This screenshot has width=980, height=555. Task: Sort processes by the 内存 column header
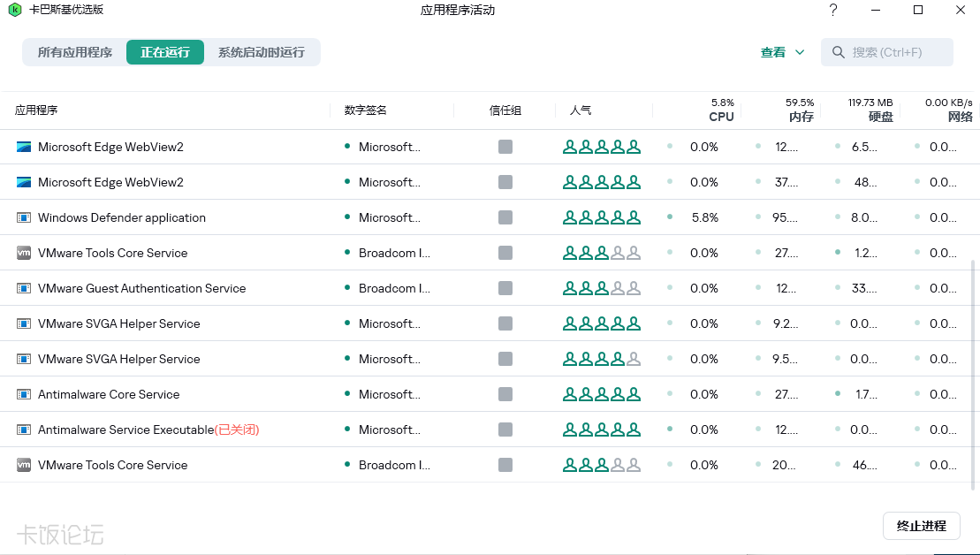point(801,117)
